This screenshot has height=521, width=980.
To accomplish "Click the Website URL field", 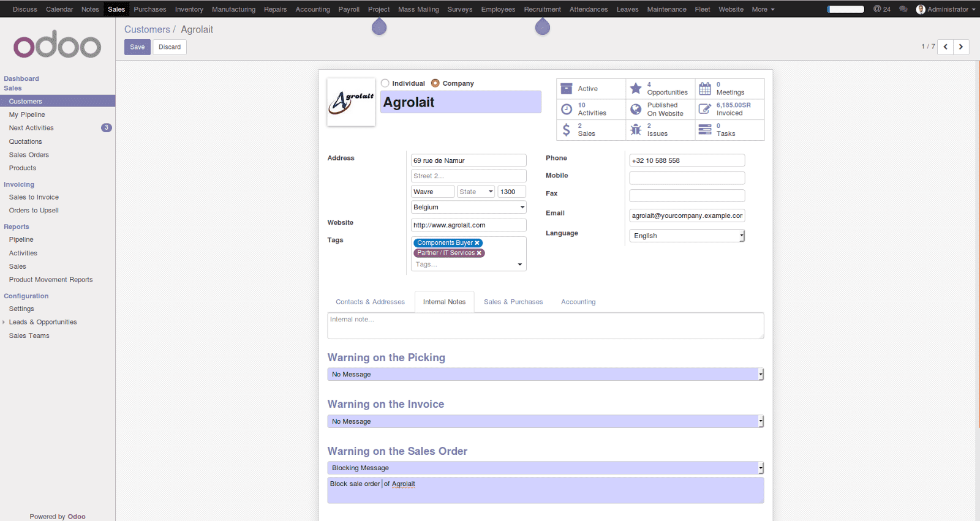I will 469,225.
